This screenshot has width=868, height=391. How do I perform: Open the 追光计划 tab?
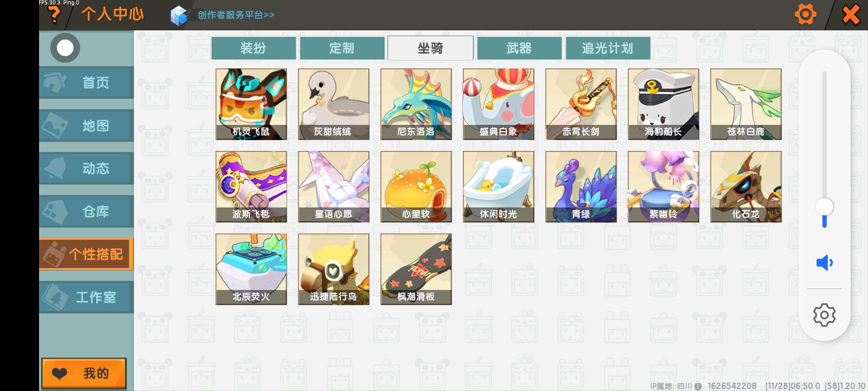(608, 48)
